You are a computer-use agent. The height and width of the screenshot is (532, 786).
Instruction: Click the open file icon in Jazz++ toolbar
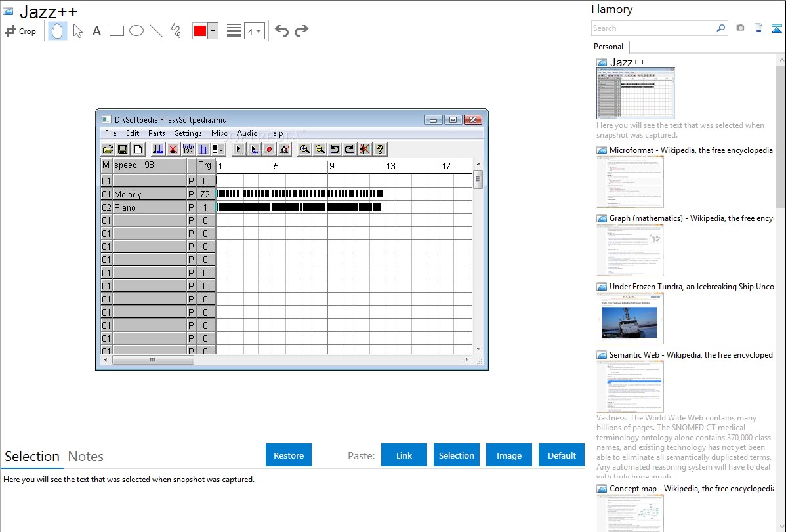pos(108,150)
